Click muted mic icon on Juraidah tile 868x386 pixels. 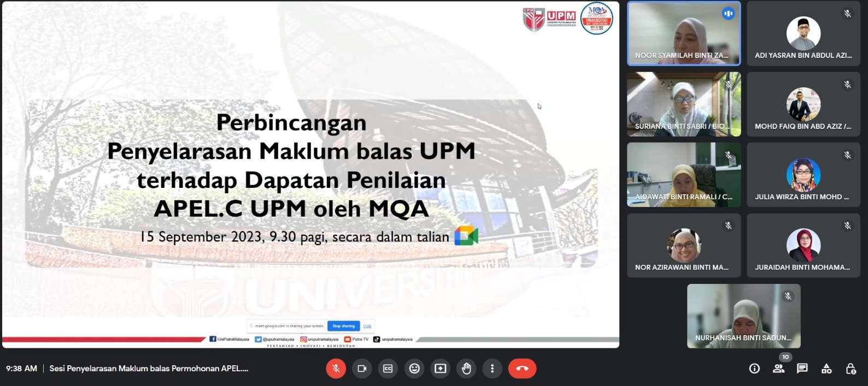[848, 225]
